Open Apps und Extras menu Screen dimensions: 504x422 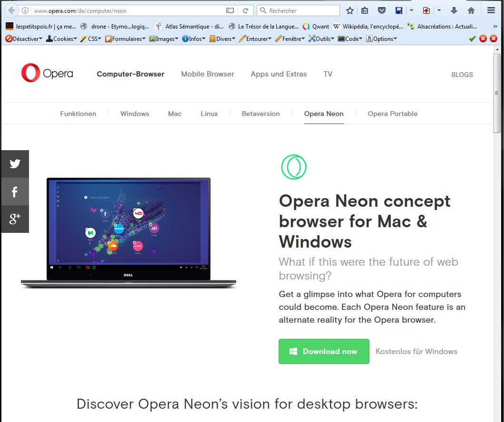[x=279, y=74]
